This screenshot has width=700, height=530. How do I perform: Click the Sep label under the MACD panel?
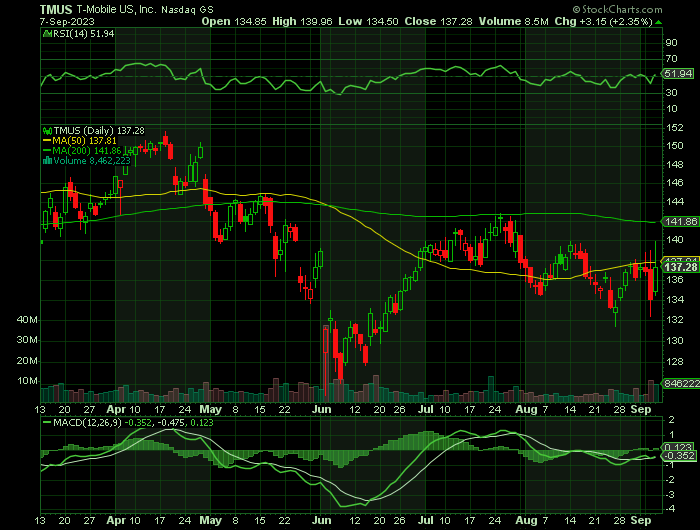pyautogui.click(x=641, y=521)
